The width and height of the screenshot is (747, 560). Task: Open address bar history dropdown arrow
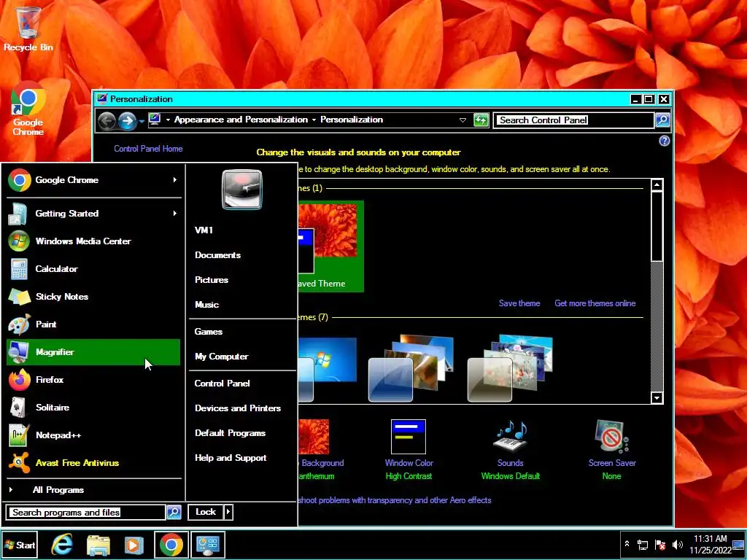point(462,120)
